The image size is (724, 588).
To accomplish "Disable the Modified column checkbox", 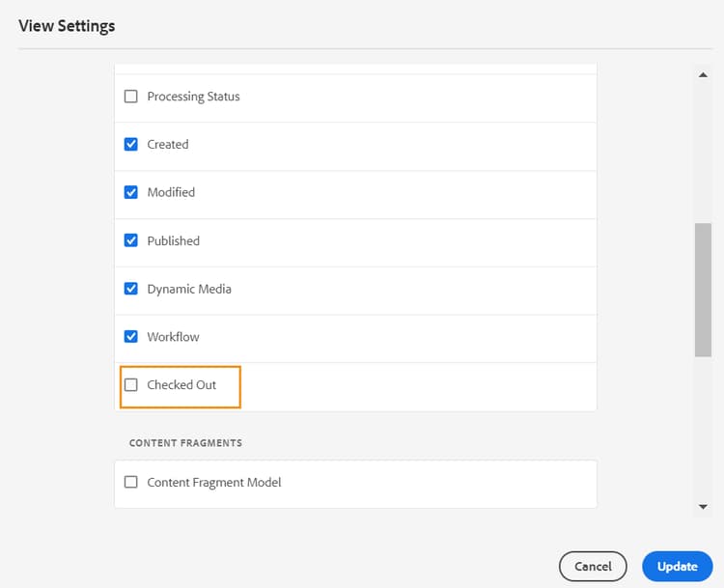I will [131, 192].
